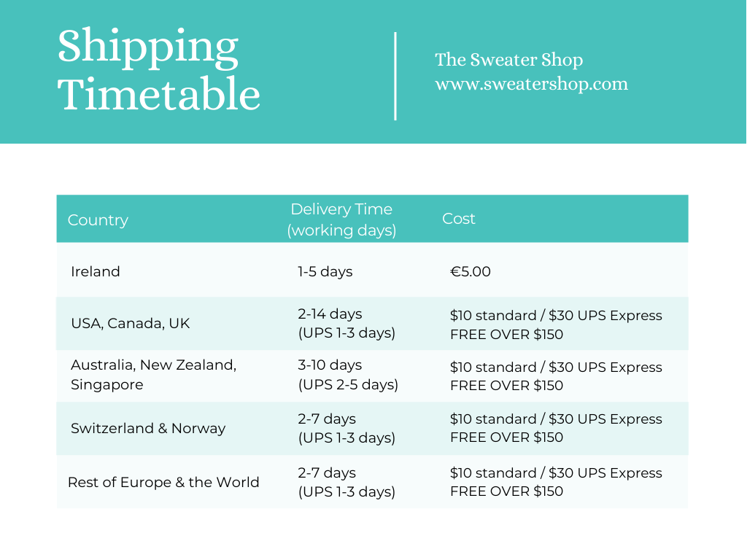Click the www.sweatershop.com website link

[x=531, y=85]
